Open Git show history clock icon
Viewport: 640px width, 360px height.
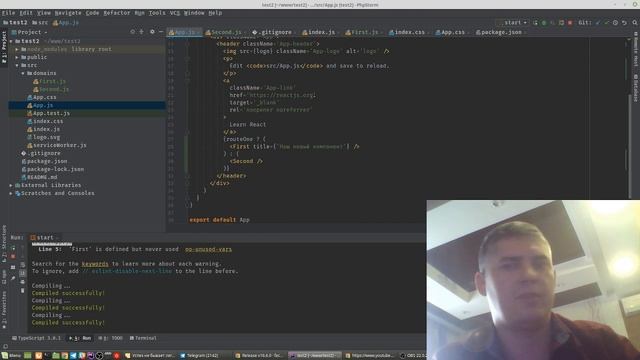tap(616, 23)
